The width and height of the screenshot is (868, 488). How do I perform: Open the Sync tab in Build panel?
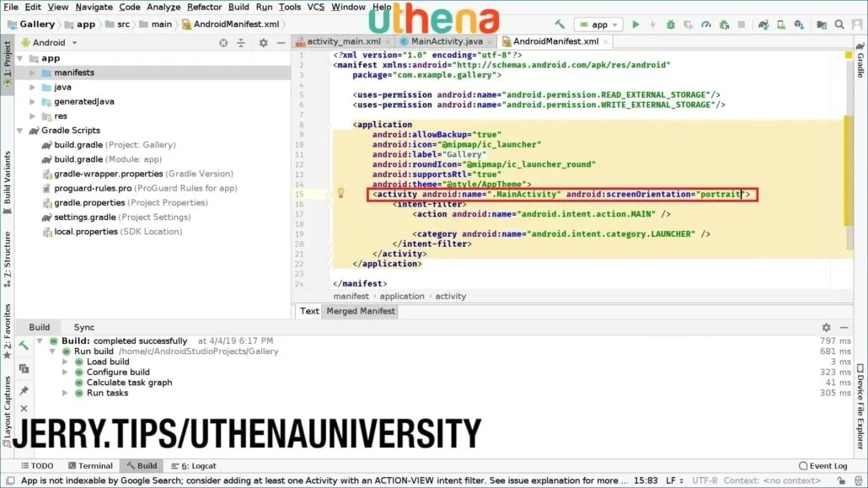point(84,327)
